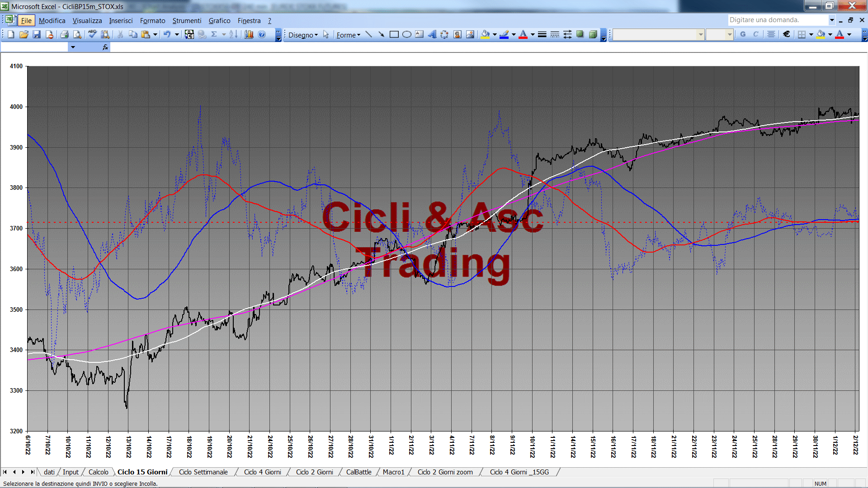Switch to CalBattle sheet tab
The height and width of the screenshot is (488, 868).
(359, 472)
